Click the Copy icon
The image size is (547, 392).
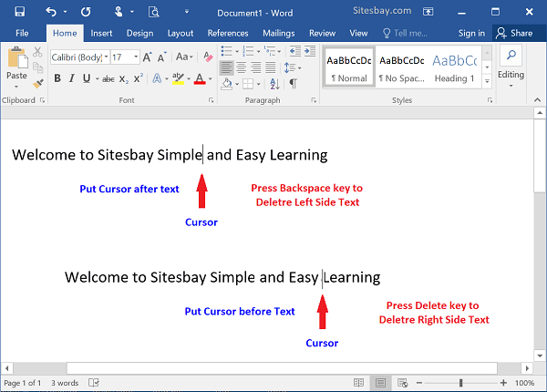(x=37, y=67)
